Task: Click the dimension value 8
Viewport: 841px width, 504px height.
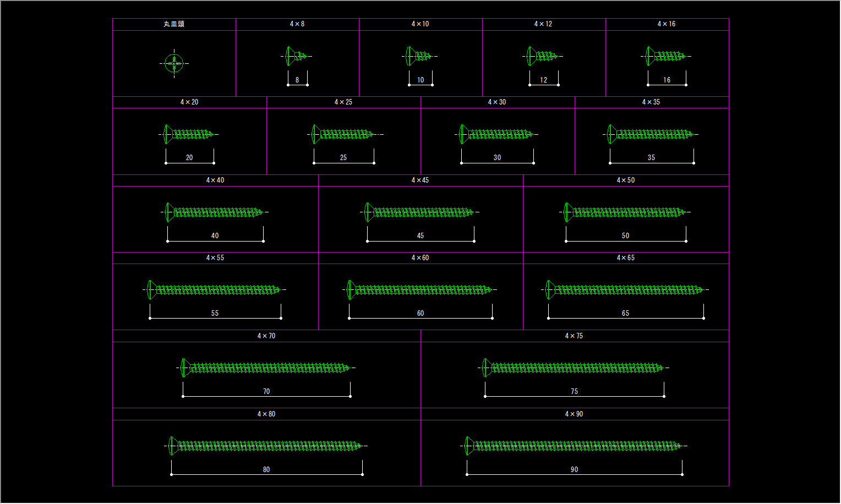Action: 297,80
